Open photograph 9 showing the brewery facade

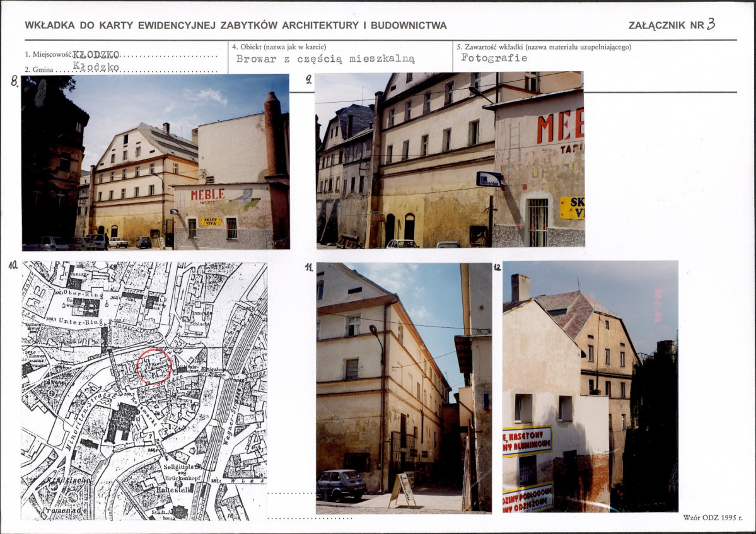450,160
